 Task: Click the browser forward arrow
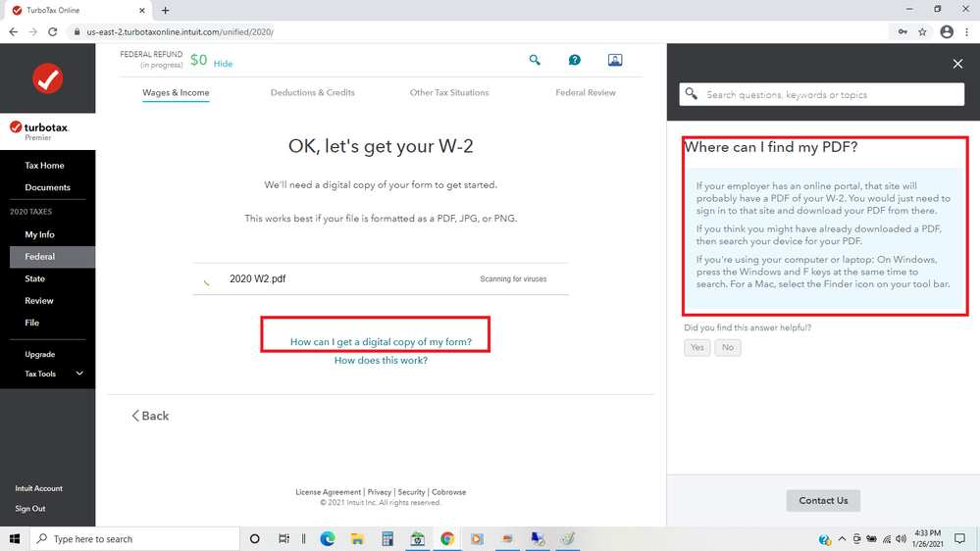pos(33,31)
